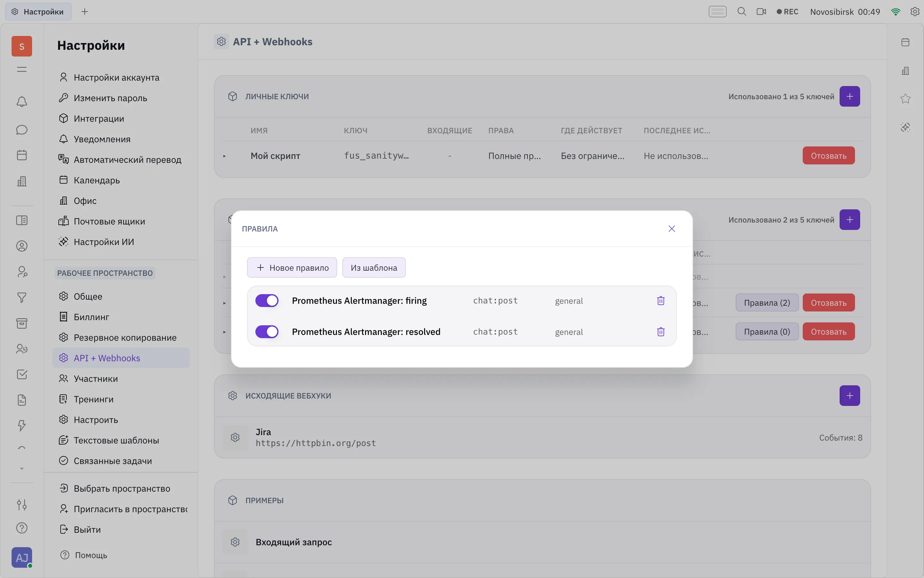924x578 pixels.
Task: Expand the Мой скрипт key row
Action: (x=225, y=156)
